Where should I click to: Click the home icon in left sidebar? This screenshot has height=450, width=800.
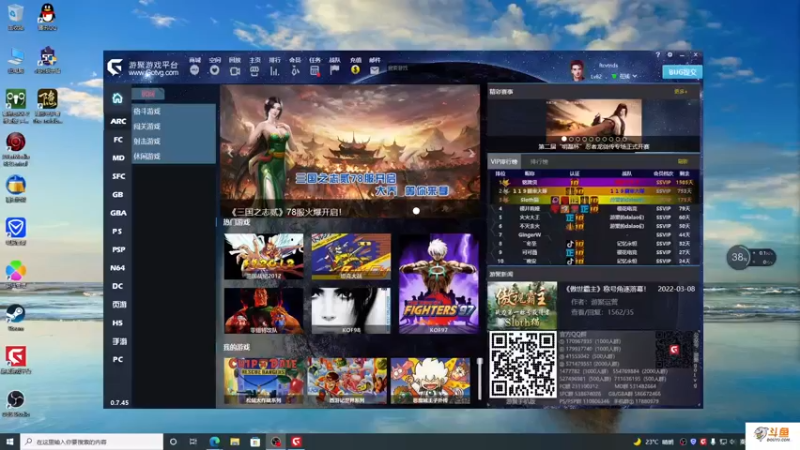coord(117,98)
